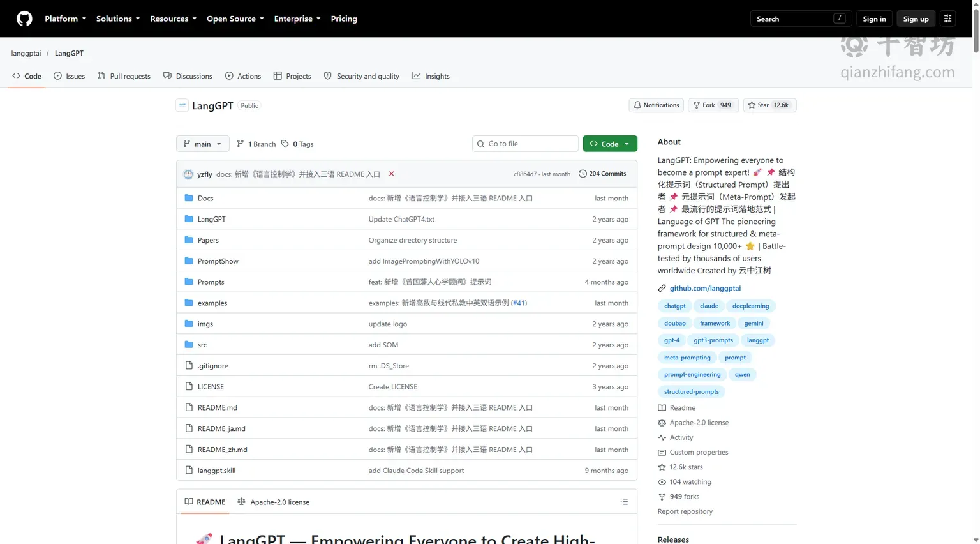This screenshot has height=544, width=980.
Task: Click the Sign in button
Action: pyautogui.click(x=874, y=19)
